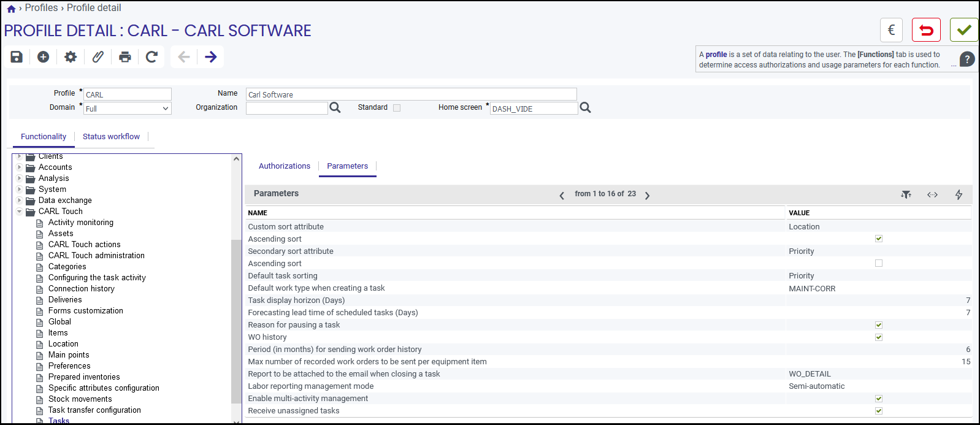
Task: Click the refresh icon in toolbar
Action: (152, 57)
